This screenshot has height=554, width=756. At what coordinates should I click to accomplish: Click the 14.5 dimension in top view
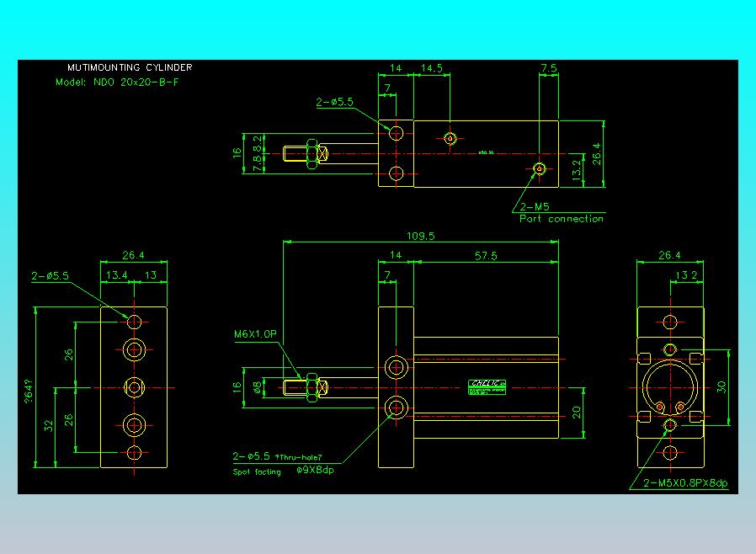pyautogui.click(x=432, y=68)
